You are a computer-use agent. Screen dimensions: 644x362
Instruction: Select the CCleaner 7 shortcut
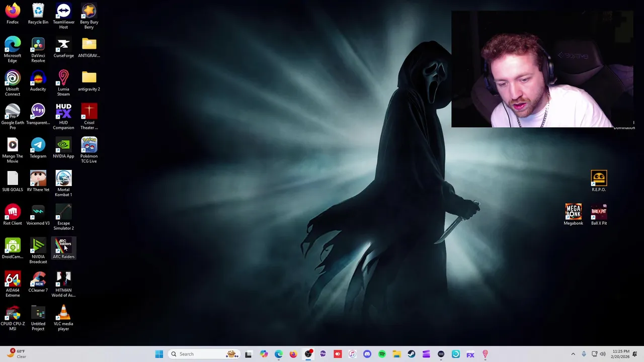tap(38, 282)
